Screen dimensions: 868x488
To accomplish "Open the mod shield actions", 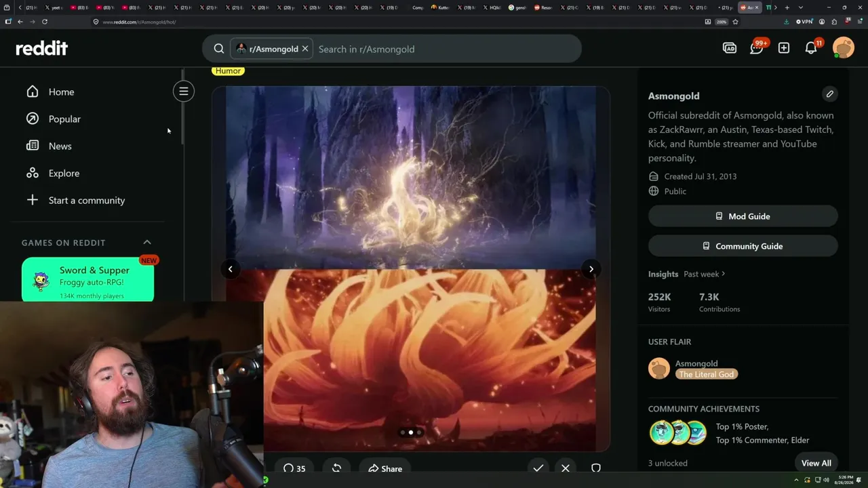I will (x=596, y=468).
